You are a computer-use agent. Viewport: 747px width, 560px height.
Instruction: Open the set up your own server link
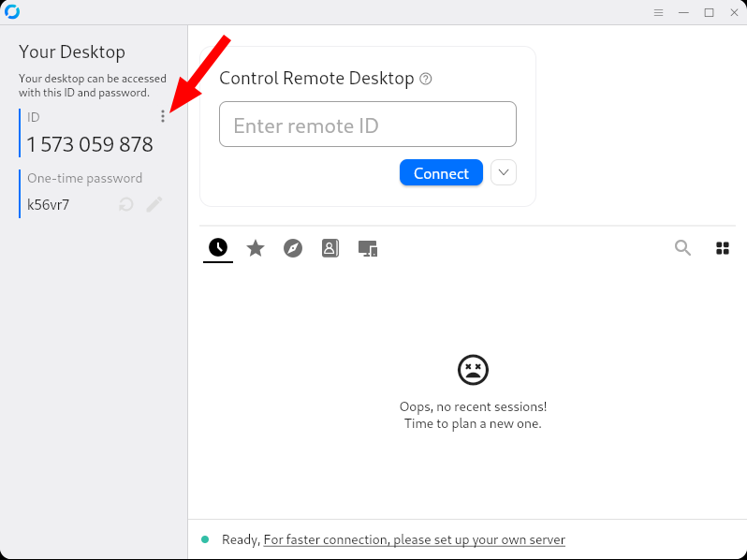(x=414, y=539)
